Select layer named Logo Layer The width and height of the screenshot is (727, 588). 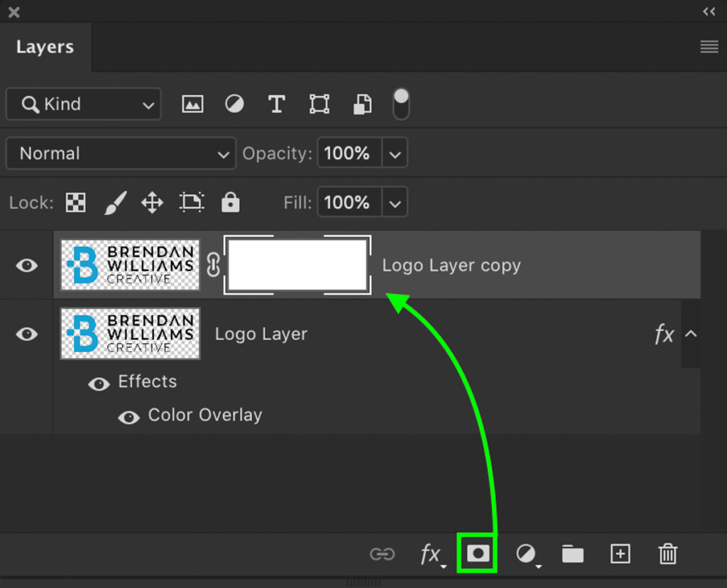[261, 334]
